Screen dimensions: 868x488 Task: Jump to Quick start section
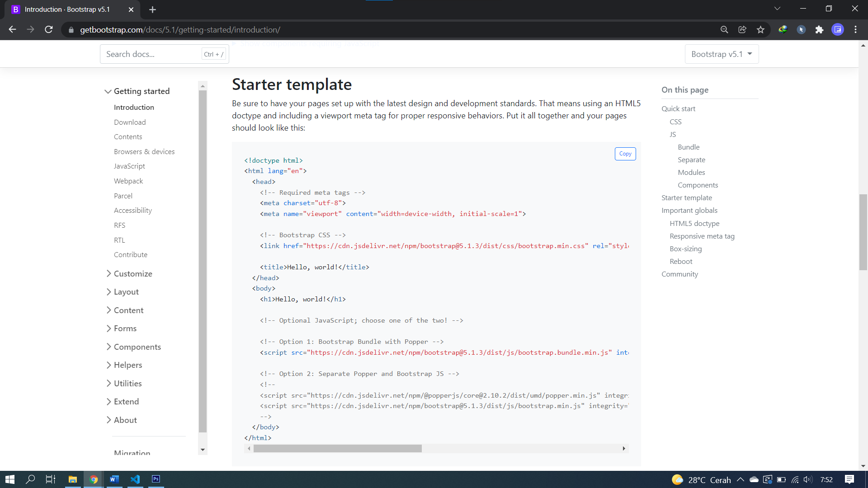(678, 109)
